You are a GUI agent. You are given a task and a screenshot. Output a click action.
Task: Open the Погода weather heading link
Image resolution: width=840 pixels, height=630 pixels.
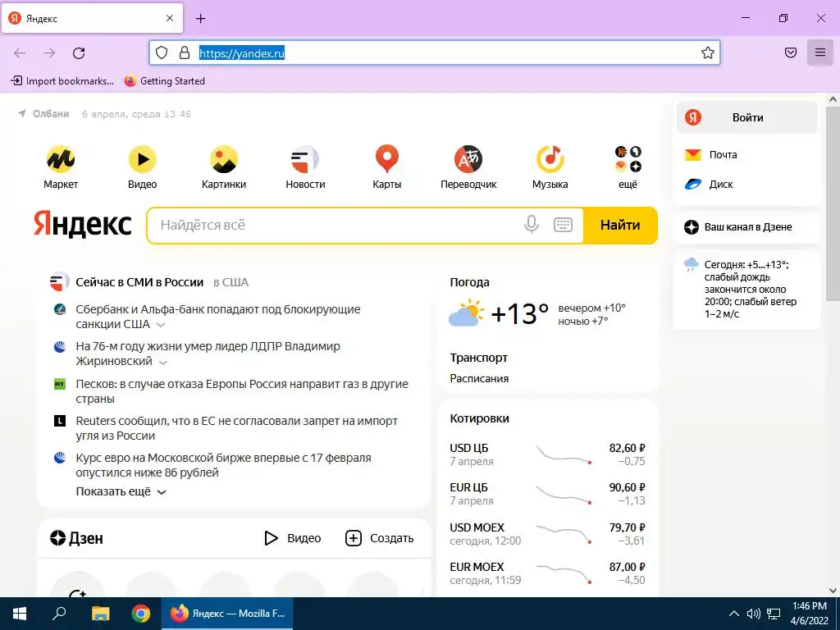[469, 282]
